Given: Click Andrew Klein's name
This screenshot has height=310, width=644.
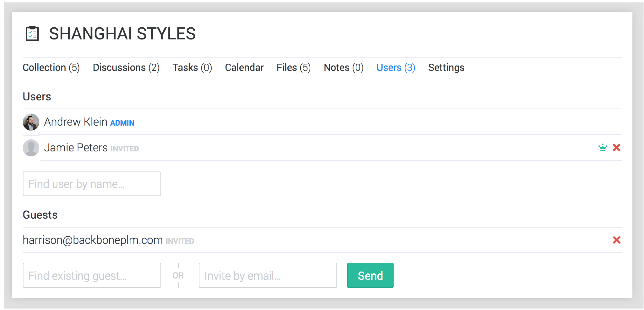Looking at the screenshot, I should pos(75,122).
